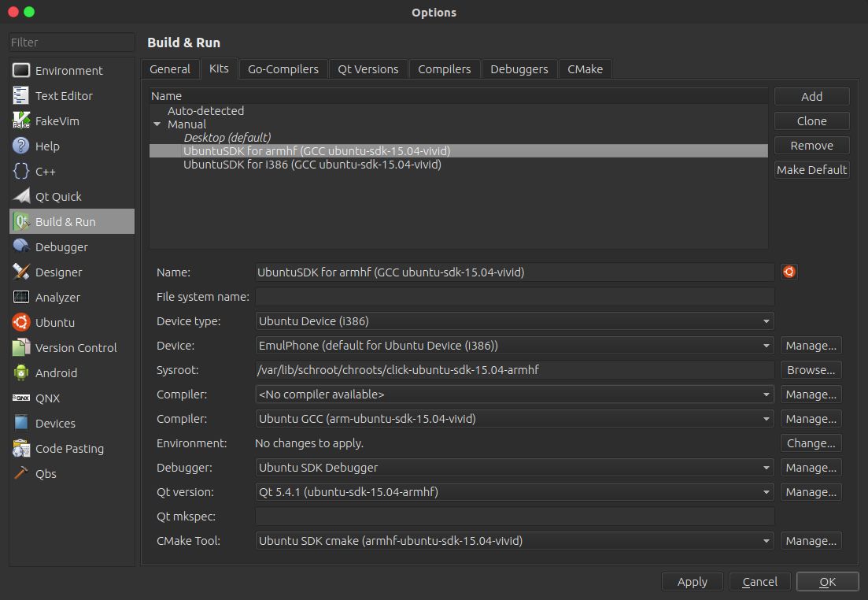Click the OK button
Screen dimensions: 868x600
[827, 582]
